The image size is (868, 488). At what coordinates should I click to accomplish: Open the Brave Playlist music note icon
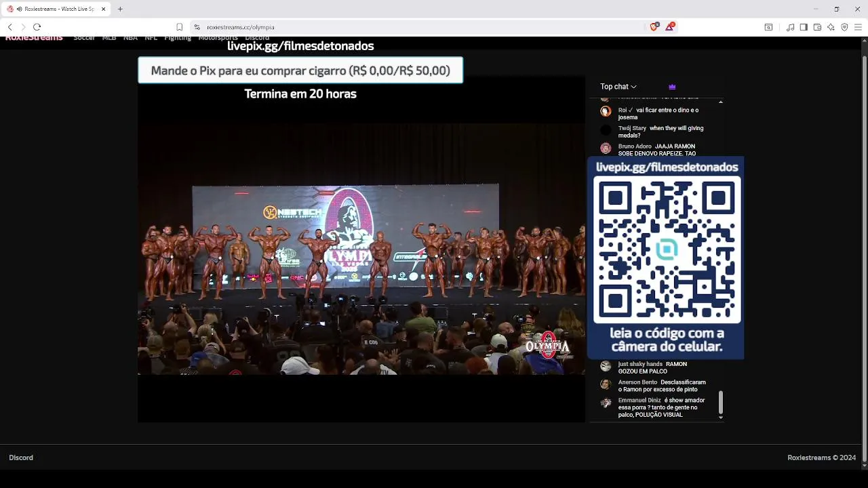790,27
